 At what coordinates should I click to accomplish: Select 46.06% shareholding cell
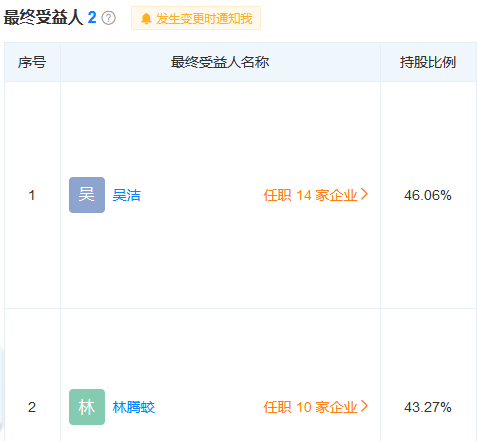click(428, 195)
